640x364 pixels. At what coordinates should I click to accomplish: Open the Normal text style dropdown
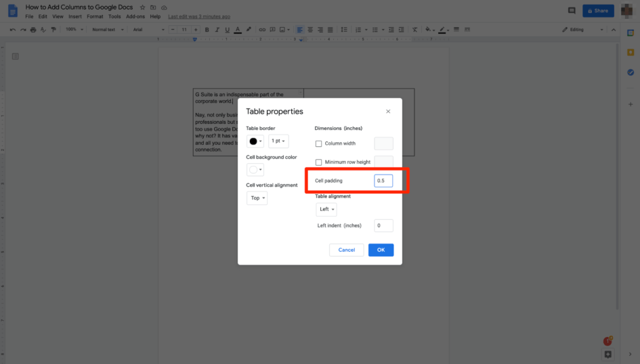108,30
